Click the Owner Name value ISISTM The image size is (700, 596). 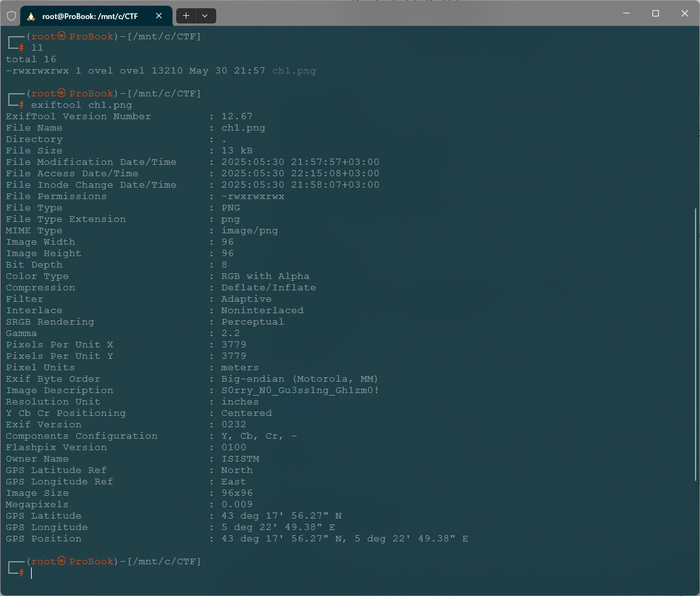point(240,458)
